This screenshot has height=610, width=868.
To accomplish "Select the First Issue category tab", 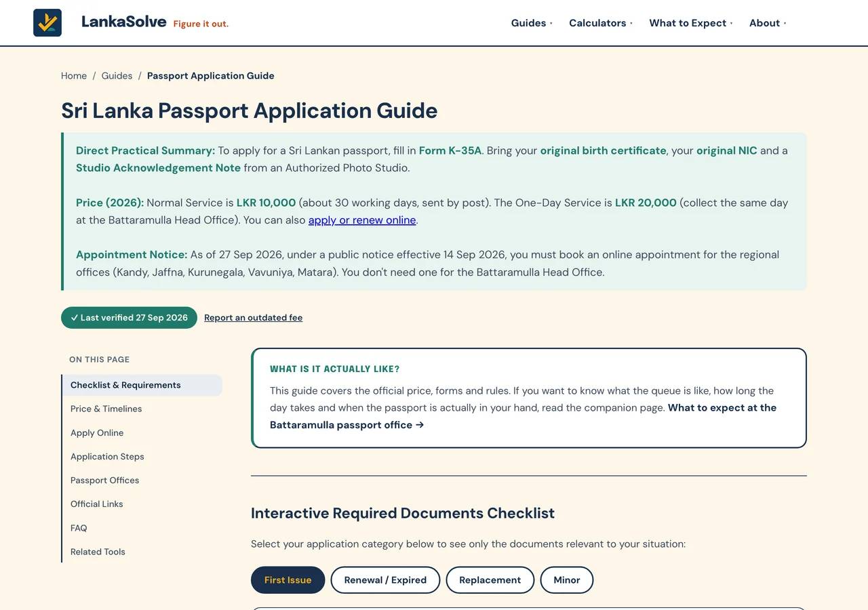I will click(x=288, y=580).
